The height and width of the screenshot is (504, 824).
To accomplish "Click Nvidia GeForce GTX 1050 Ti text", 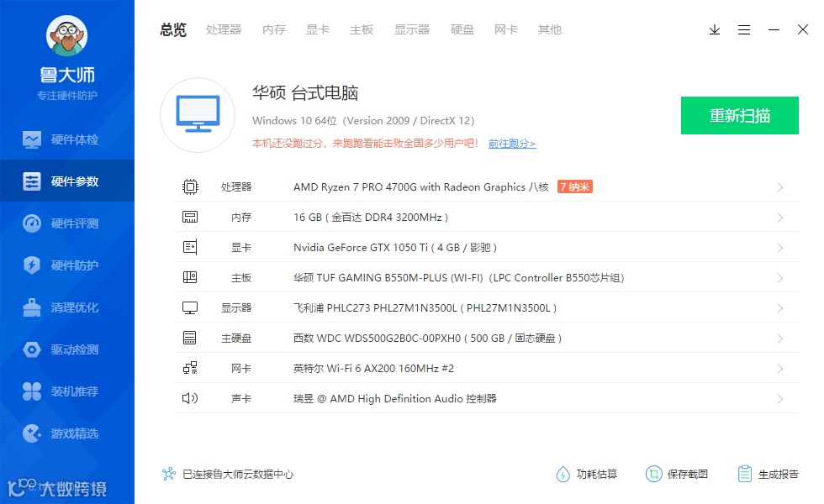I will [394, 247].
